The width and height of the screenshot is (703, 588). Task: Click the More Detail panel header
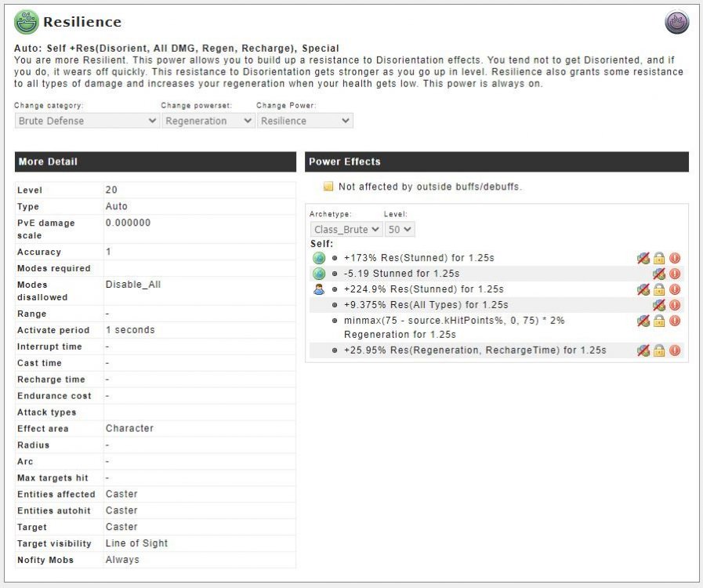[x=156, y=162]
